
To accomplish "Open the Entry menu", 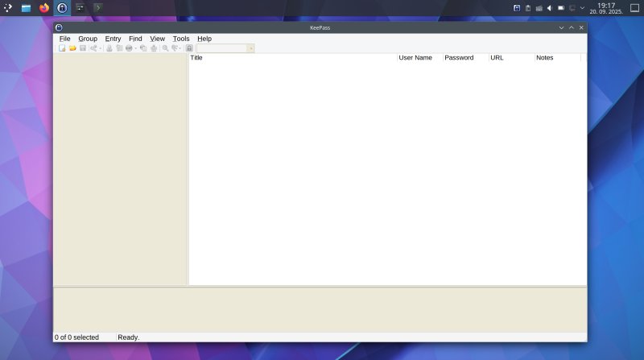I will tap(113, 39).
